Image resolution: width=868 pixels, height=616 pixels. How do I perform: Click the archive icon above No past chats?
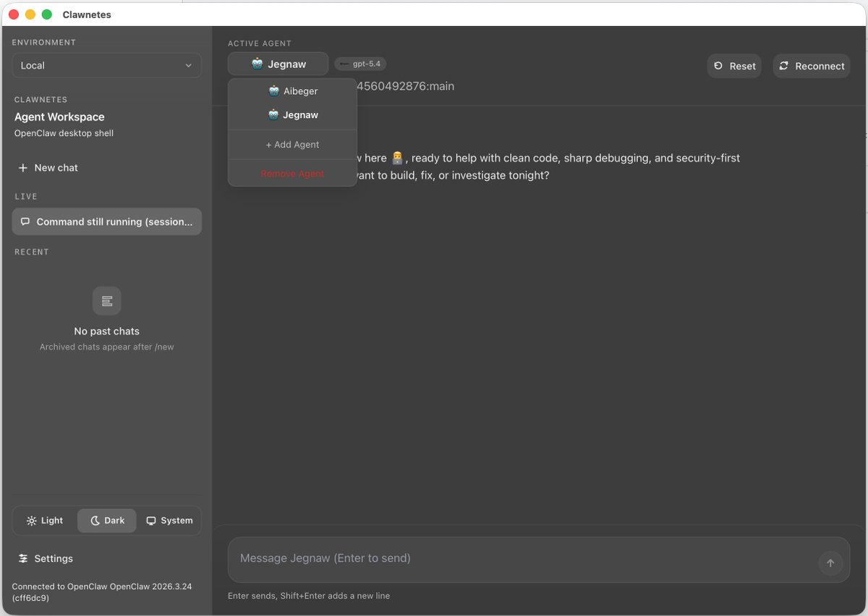(x=107, y=300)
